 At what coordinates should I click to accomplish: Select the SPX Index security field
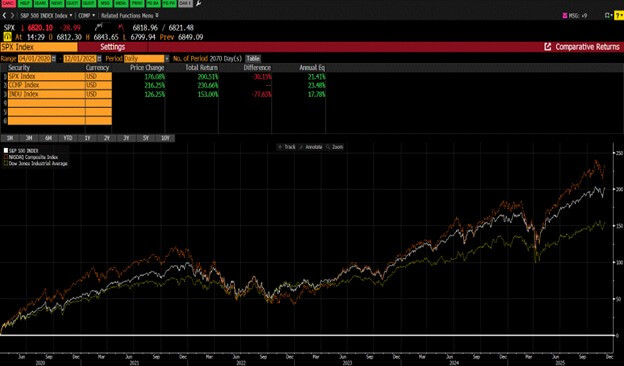pyautogui.click(x=39, y=47)
